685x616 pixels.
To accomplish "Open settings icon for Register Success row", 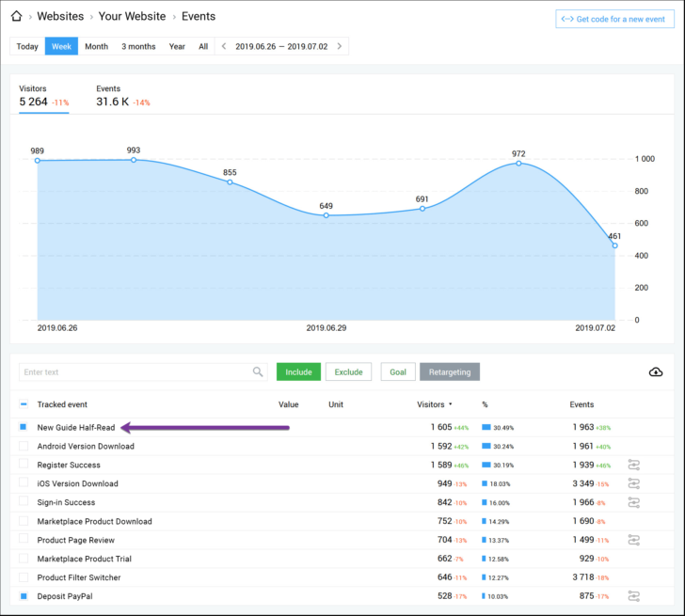I will (634, 465).
